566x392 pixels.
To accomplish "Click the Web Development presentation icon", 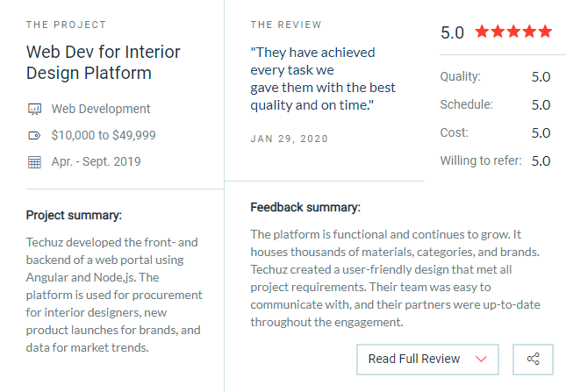I will coord(34,109).
